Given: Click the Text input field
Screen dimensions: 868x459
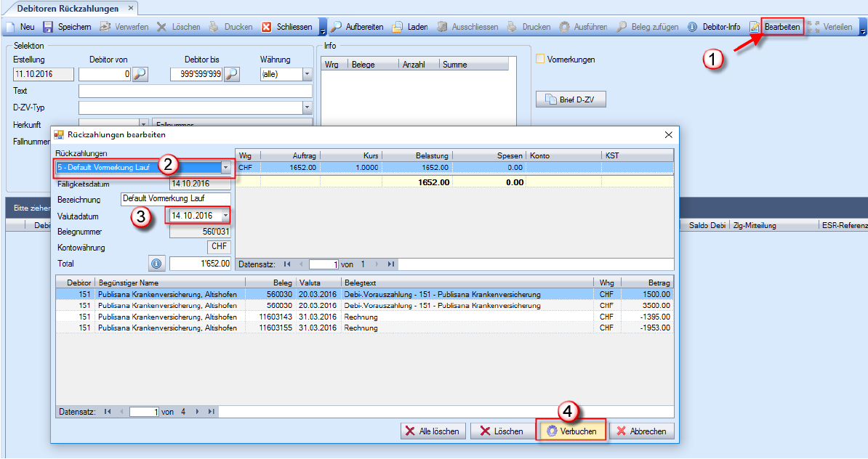Looking at the screenshot, I should (x=196, y=91).
